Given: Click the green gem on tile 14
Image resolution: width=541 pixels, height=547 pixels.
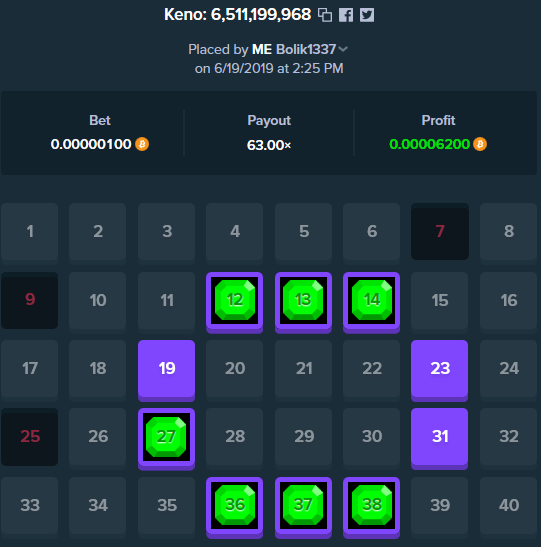Looking at the screenshot, I should pyautogui.click(x=371, y=300).
